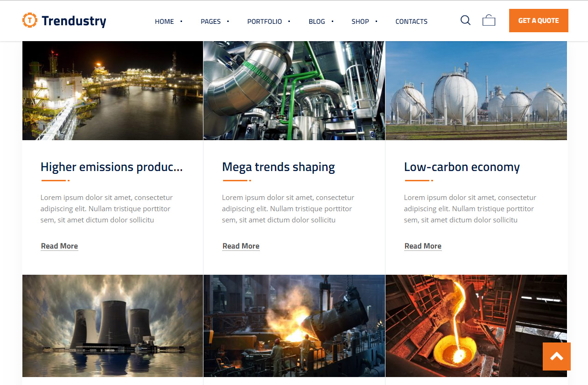588x385 pixels.
Task: Open the cooling towers image thumbnail
Action: (112, 326)
